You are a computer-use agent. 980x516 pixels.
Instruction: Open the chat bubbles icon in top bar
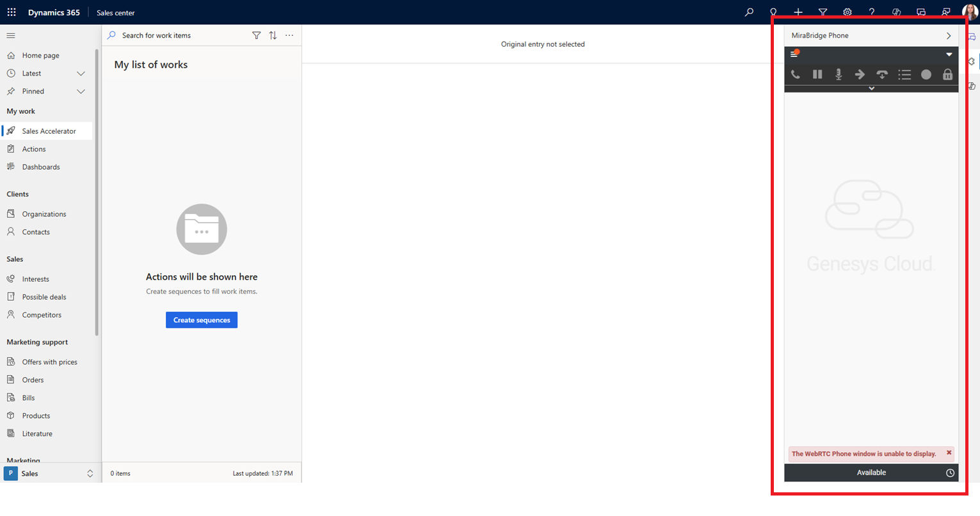tap(921, 12)
